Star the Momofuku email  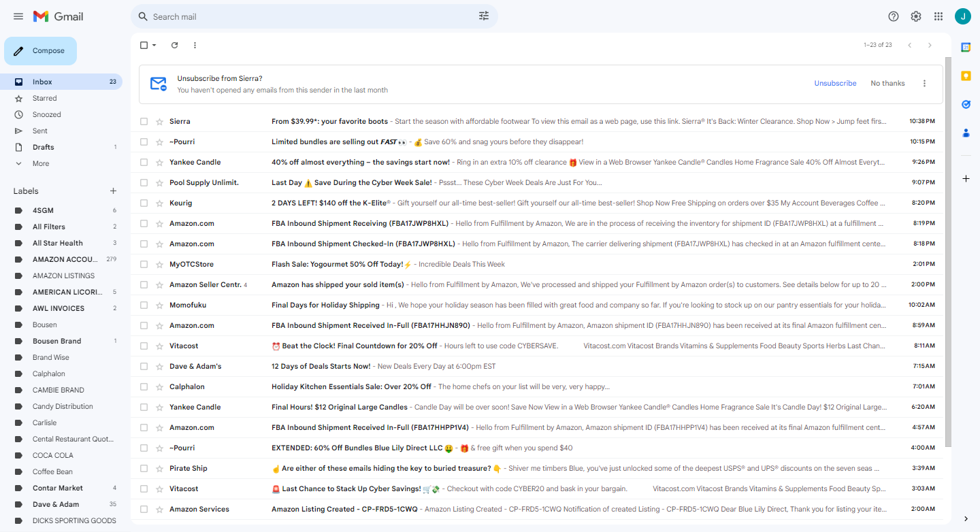pyautogui.click(x=160, y=305)
